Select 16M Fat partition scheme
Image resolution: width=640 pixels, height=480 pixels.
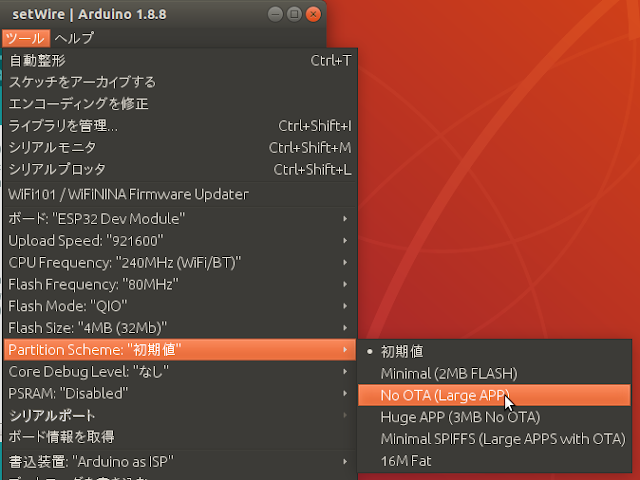click(494, 461)
